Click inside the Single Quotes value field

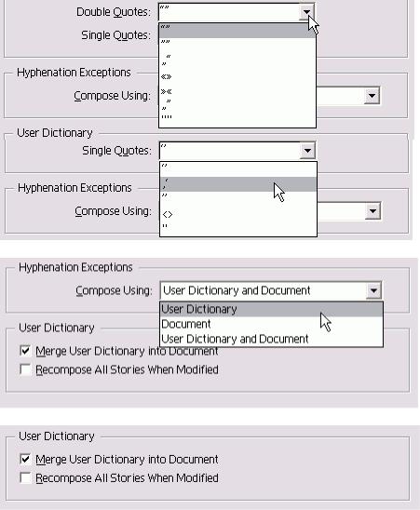click(230, 151)
